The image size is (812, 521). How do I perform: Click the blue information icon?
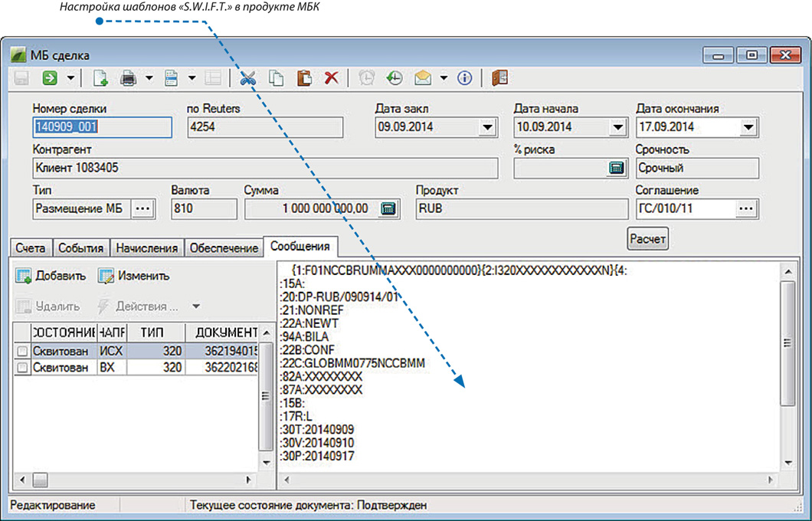pyautogui.click(x=464, y=78)
